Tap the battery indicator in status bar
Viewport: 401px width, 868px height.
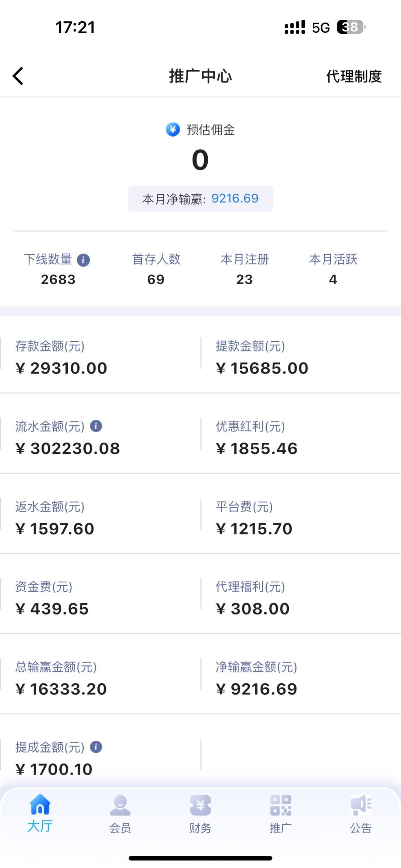[x=350, y=27]
